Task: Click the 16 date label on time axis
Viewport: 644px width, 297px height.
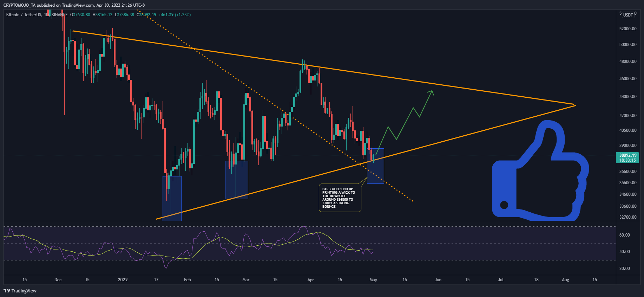Action: click(405, 280)
